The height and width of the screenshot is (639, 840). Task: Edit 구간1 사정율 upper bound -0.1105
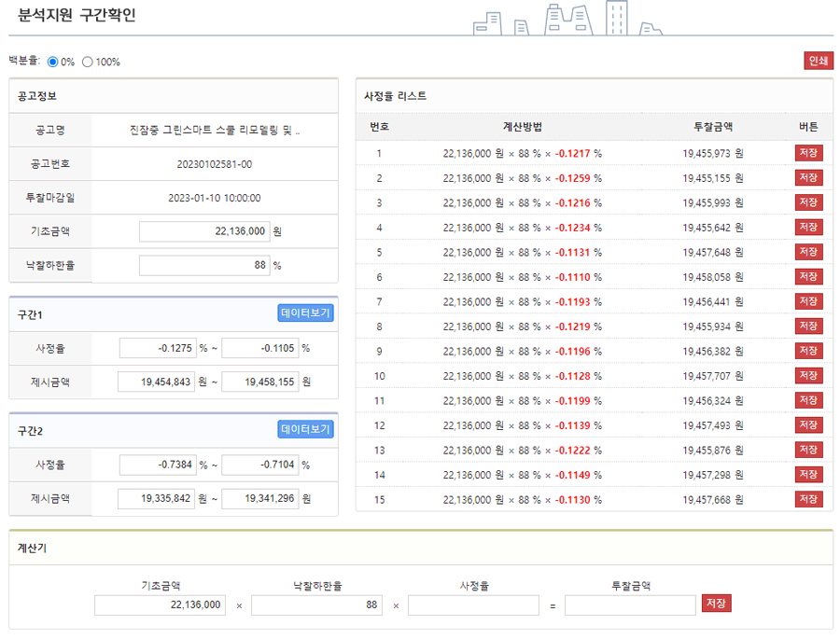point(259,348)
